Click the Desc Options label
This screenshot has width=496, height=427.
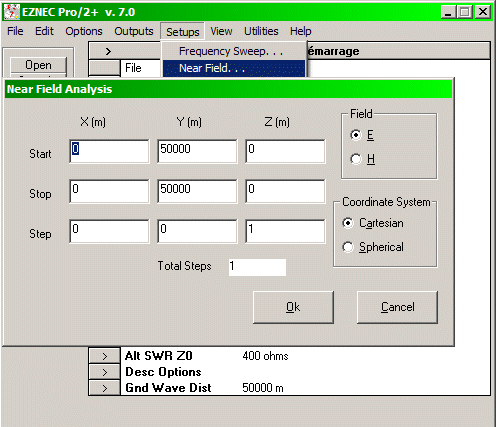tap(163, 372)
